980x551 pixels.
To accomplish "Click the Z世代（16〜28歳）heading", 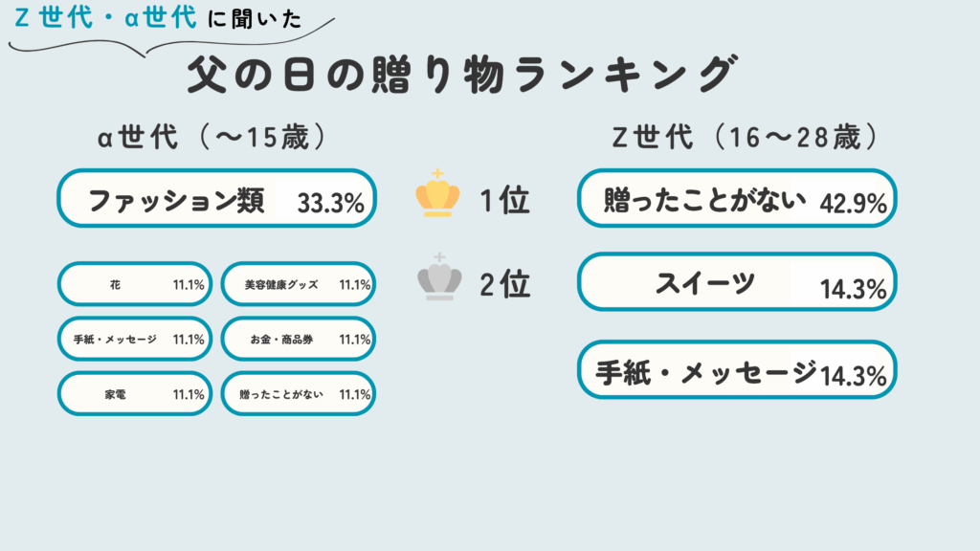I will (746, 137).
